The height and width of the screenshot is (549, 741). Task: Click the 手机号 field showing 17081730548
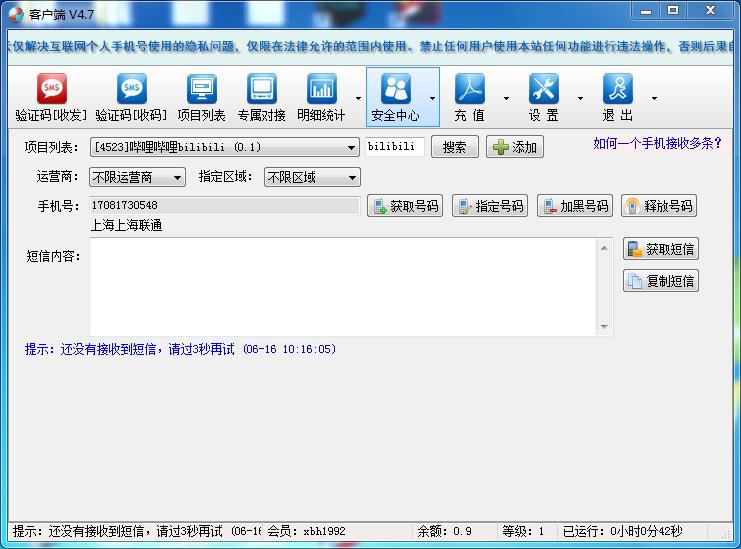coord(224,206)
